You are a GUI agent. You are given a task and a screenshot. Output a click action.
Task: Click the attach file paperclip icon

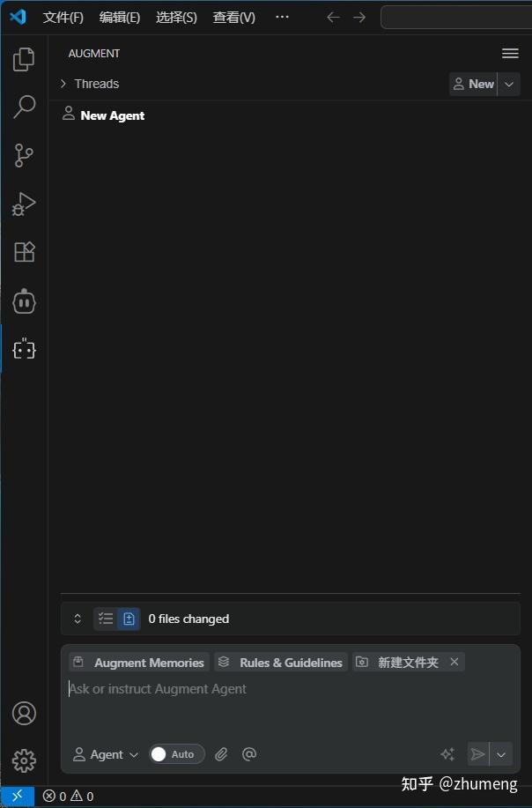(221, 754)
